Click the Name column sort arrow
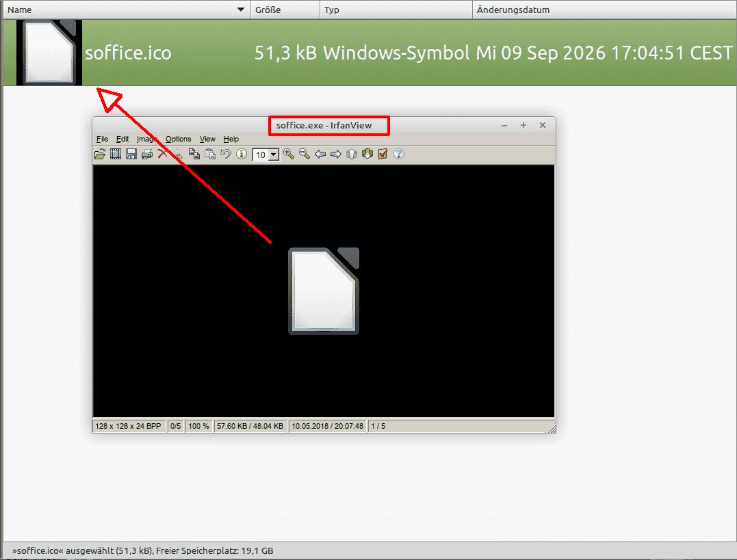The height and width of the screenshot is (560, 737). coord(241,10)
